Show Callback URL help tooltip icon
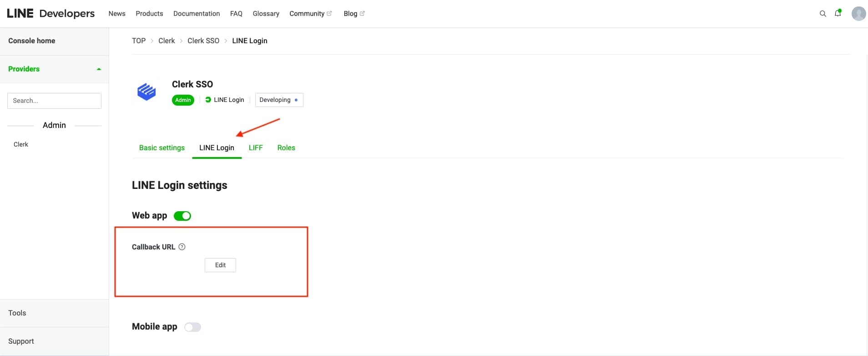The width and height of the screenshot is (868, 356). 182,247
